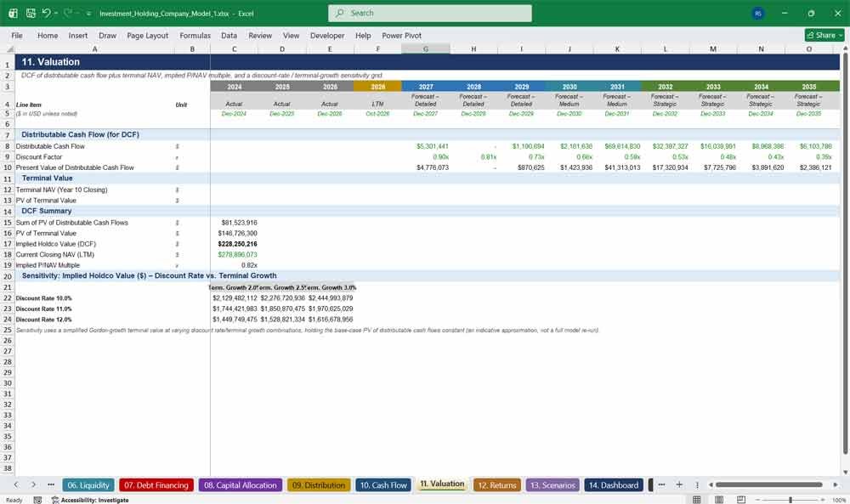Viewport: 850px width, 504px height.
Task: Open the Formulas ribbon tab
Action: [x=195, y=35]
